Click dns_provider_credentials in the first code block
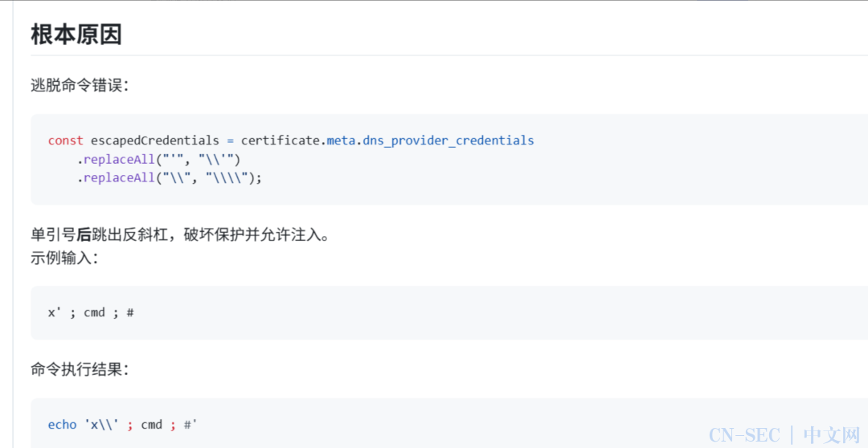The height and width of the screenshot is (448, 868). click(448, 141)
